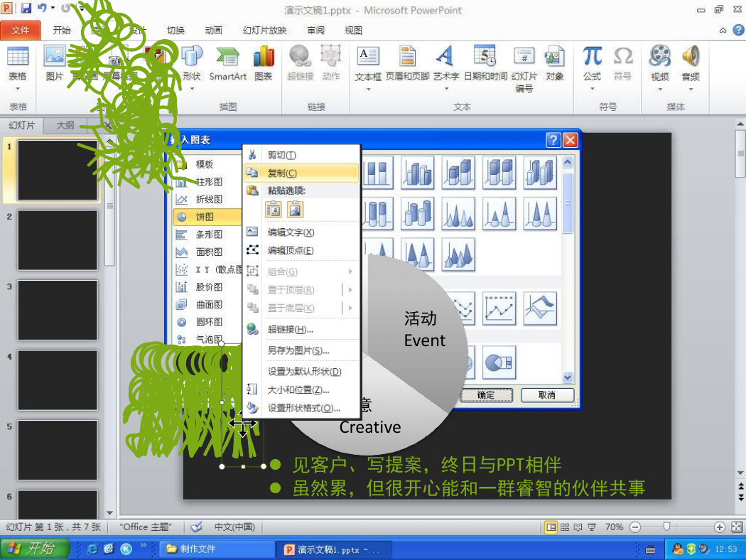Undo the last action

(43, 8)
